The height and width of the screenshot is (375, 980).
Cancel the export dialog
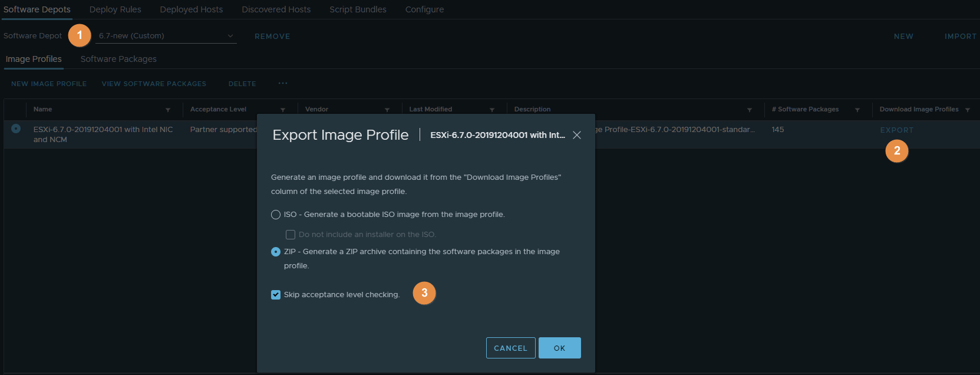point(510,348)
